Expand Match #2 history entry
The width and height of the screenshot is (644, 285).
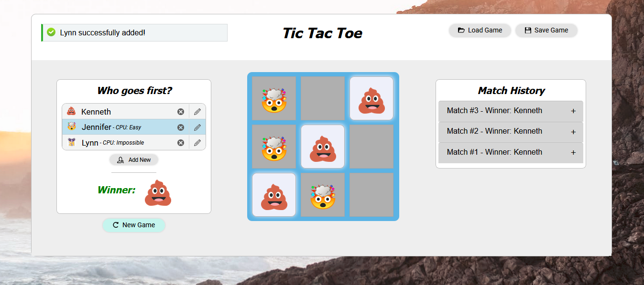[x=511, y=132]
